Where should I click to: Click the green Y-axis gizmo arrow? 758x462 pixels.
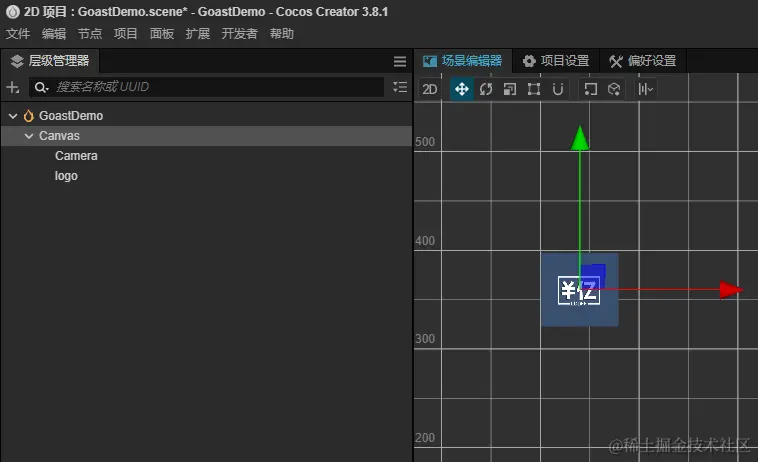tap(580, 139)
